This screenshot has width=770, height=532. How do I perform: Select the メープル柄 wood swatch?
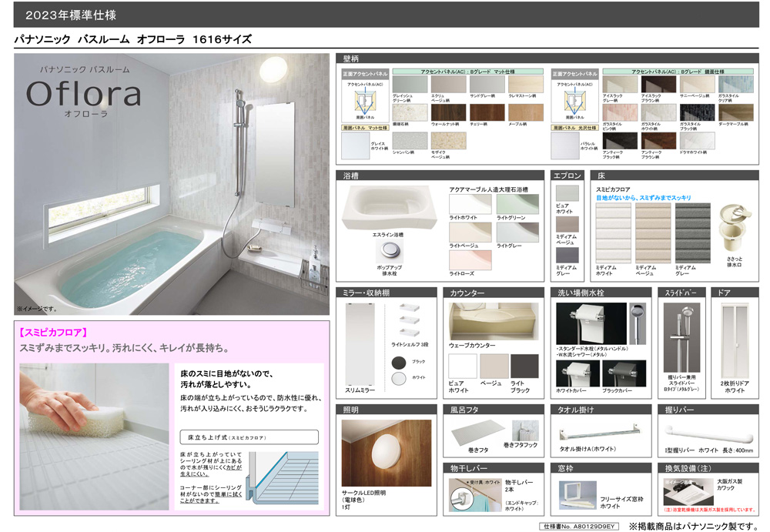coord(526,112)
